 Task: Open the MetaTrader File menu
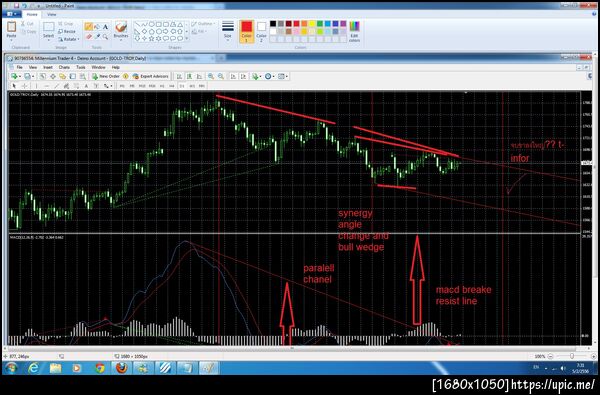pyautogui.click(x=20, y=67)
